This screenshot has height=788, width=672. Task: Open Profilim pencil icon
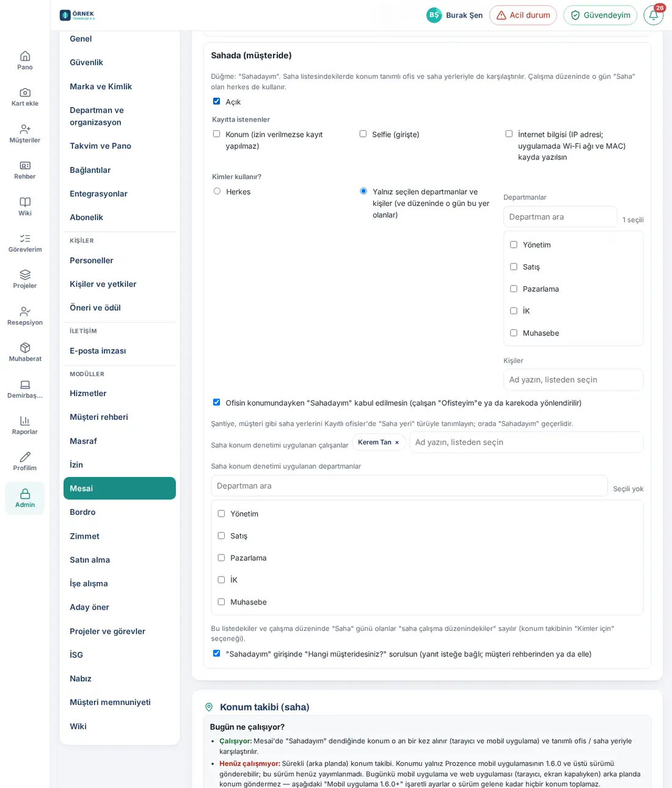[x=25, y=457]
